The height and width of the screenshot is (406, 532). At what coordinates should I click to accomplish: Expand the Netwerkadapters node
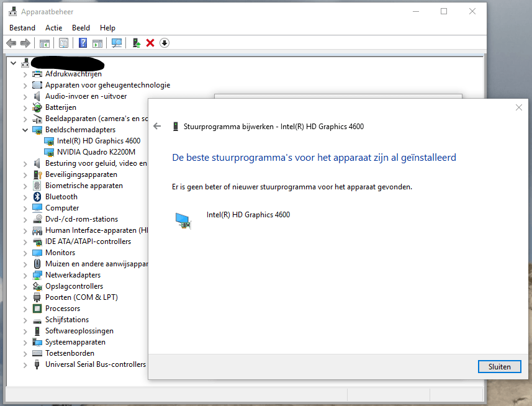[25, 276]
